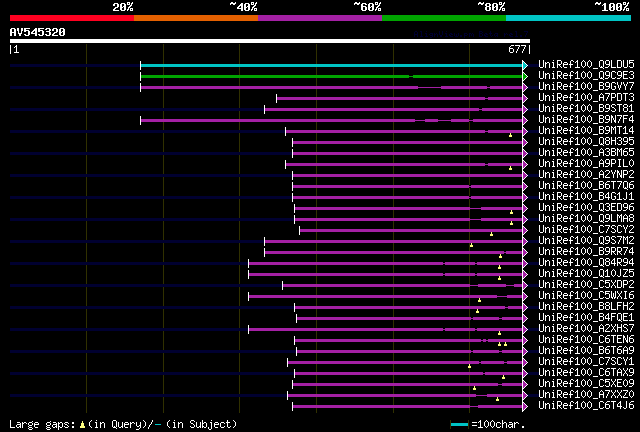Image resolution: width=640 pixels, height=432 pixels.
Task: Select the UniRef100_Q9S7M2 subject name
Action: 586,240
